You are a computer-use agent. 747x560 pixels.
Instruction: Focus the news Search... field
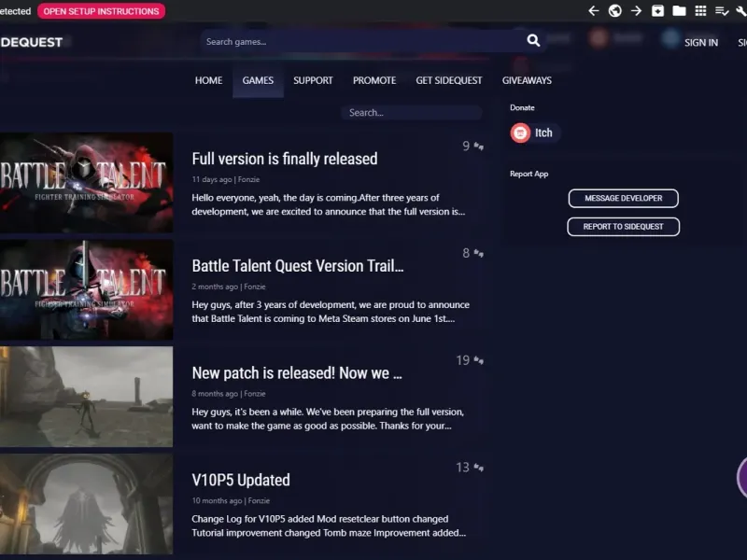pos(411,113)
